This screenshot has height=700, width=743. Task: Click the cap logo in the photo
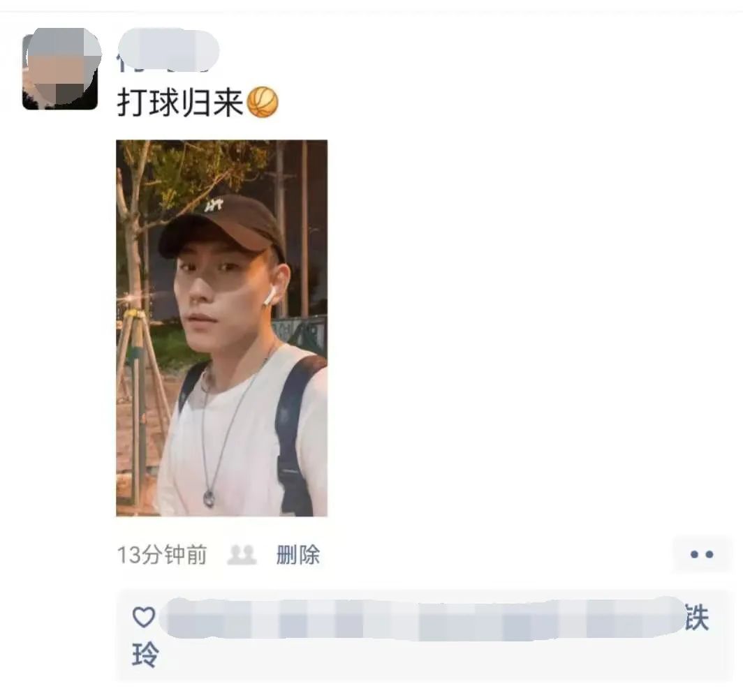[x=214, y=205]
